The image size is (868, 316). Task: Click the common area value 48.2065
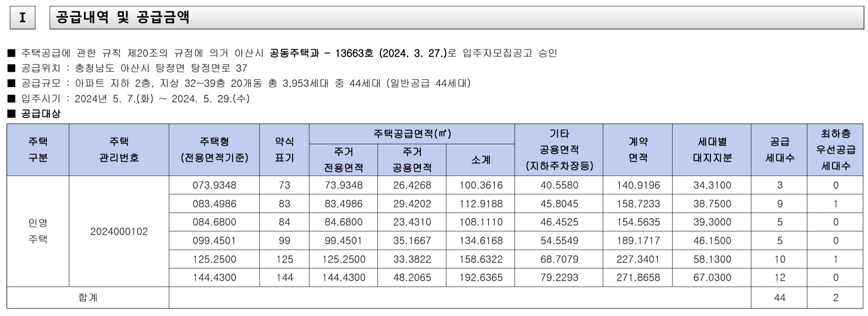(x=412, y=278)
